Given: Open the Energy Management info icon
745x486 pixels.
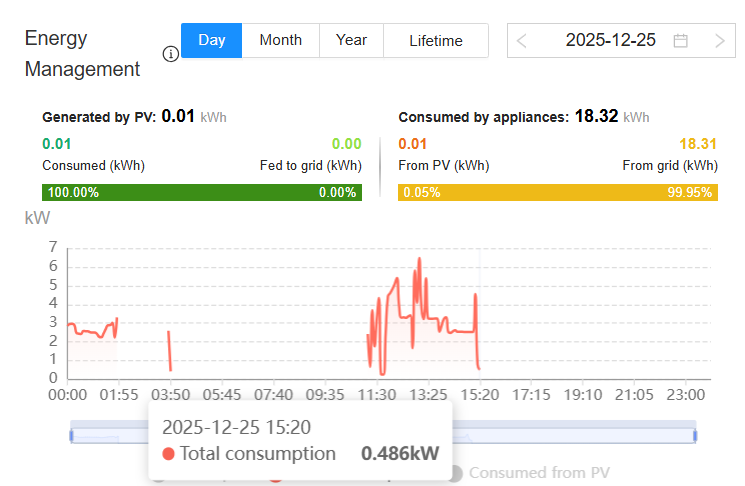Looking at the screenshot, I should pos(171,54).
